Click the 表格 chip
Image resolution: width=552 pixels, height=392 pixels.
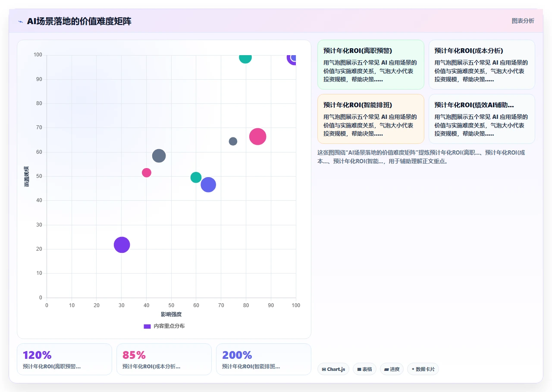point(364,369)
